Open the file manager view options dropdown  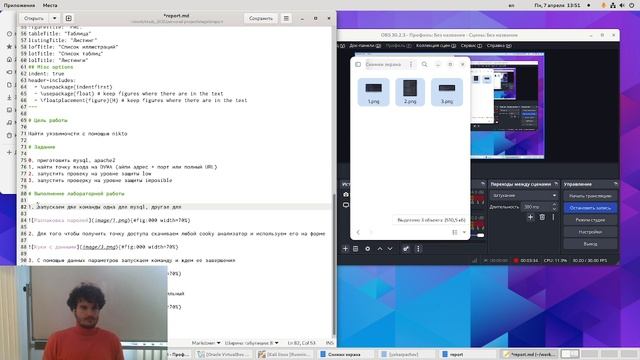464,232
